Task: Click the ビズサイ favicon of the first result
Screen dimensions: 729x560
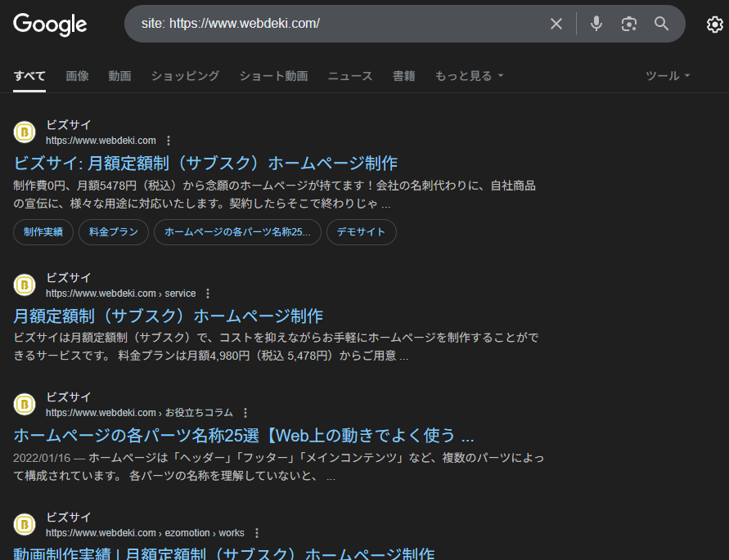Action: (x=25, y=132)
